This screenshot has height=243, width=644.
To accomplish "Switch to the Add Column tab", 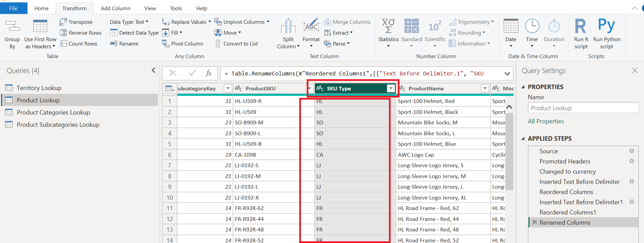I will pos(115,8).
